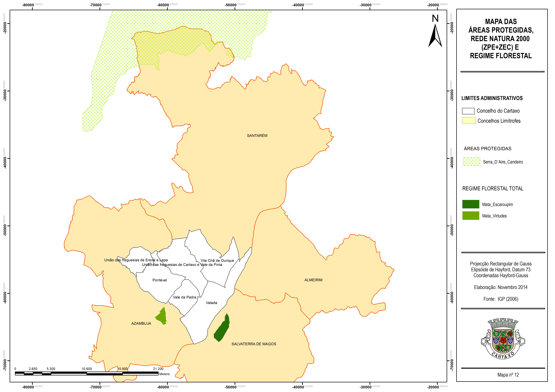Click the Elaboração: Novembro 2014 text

(501, 287)
